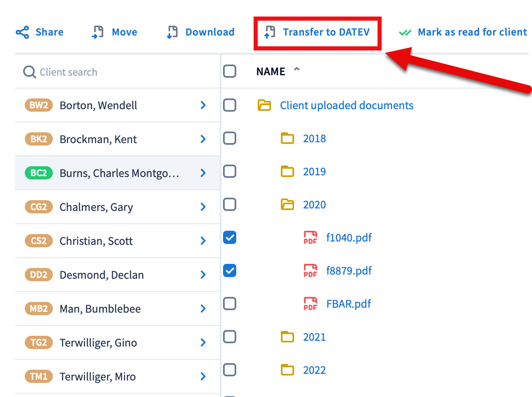The height and width of the screenshot is (397, 532).
Task: Select client Chalmers, Gary from list
Action: pyautogui.click(x=96, y=207)
